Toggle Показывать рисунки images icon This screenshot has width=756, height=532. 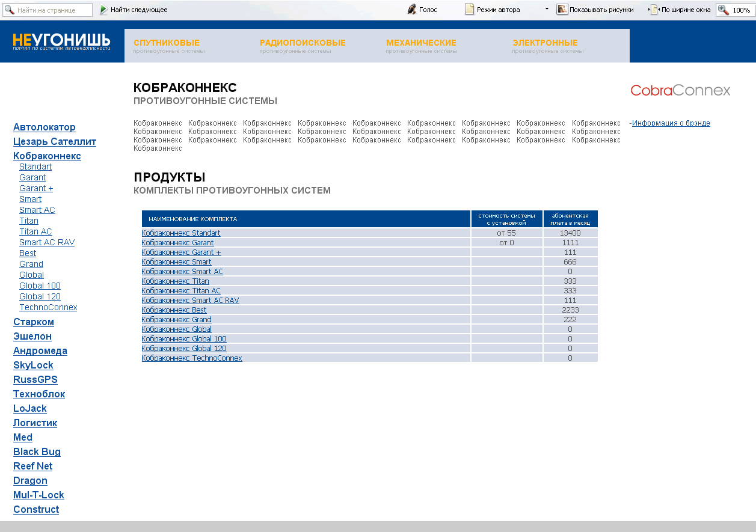(x=562, y=10)
